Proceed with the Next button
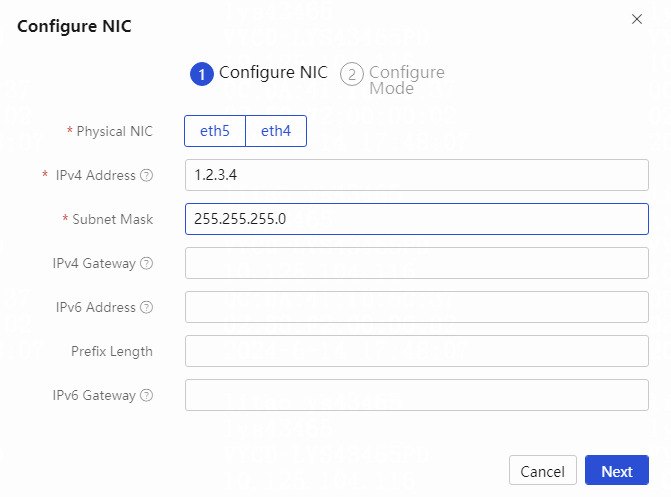Viewport: 671px width, 497px height. [x=617, y=470]
